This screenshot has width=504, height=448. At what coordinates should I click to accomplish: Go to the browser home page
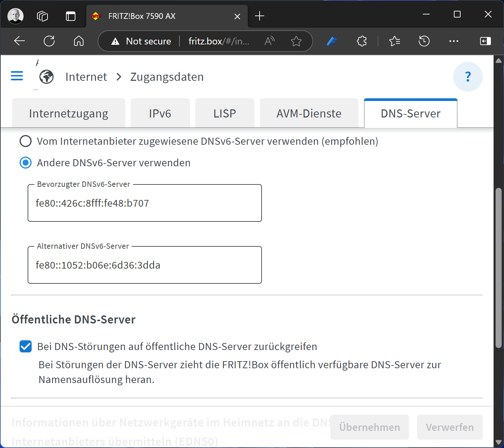click(79, 41)
